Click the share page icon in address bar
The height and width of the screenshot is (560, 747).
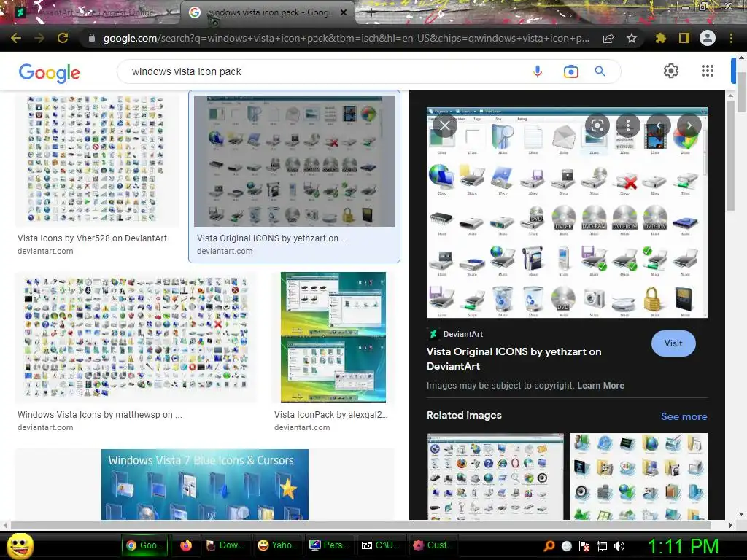(608, 38)
